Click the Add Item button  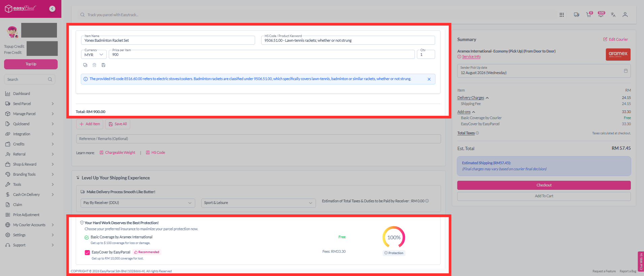90,124
